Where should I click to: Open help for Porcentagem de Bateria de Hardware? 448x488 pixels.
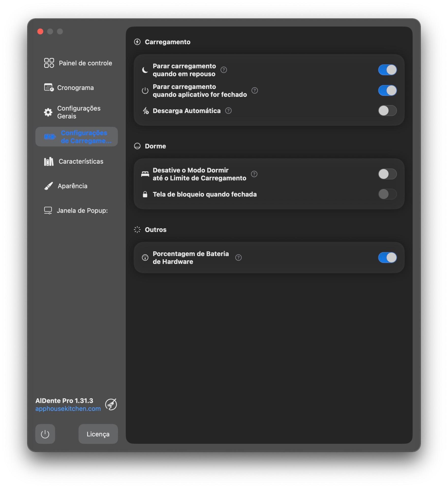point(238,257)
